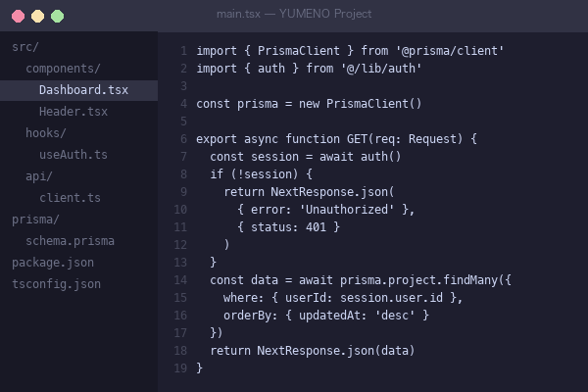
Task: Select useAuth.ts in the sidebar
Action: coord(73,155)
